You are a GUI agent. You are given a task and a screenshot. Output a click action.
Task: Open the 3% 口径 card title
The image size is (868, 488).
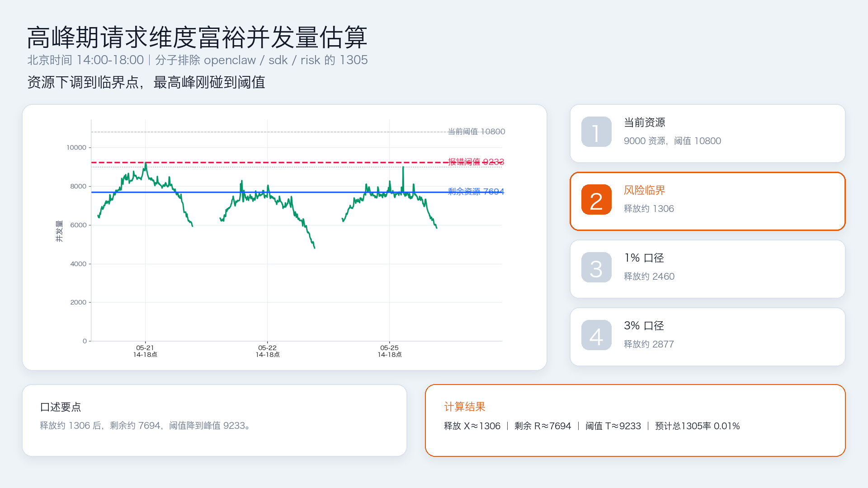[644, 326]
